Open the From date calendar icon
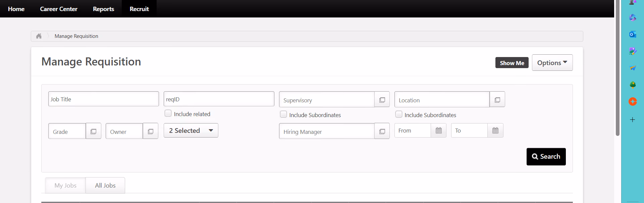The height and width of the screenshot is (203, 644). click(x=439, y=131)
